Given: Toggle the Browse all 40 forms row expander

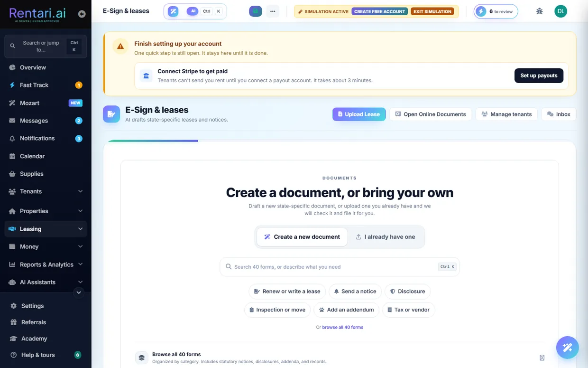Looking at the screenshot, I should click(542, 358).
